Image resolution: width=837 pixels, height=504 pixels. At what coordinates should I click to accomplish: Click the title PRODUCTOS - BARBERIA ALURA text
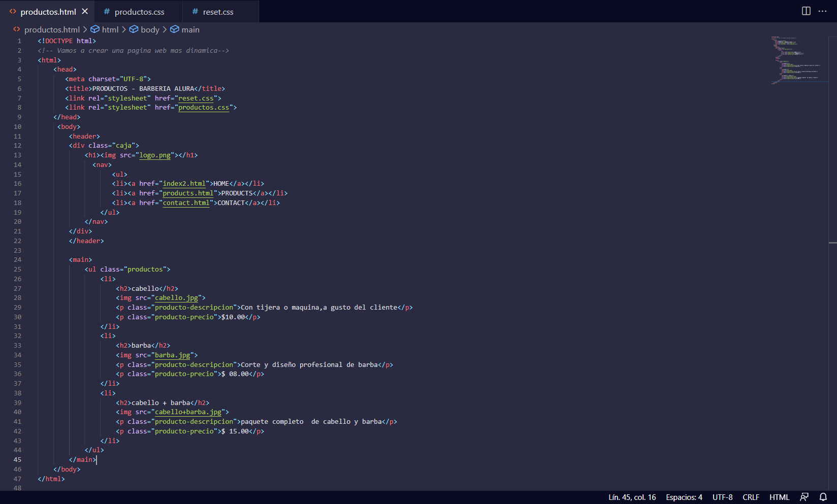coord(143,89)
